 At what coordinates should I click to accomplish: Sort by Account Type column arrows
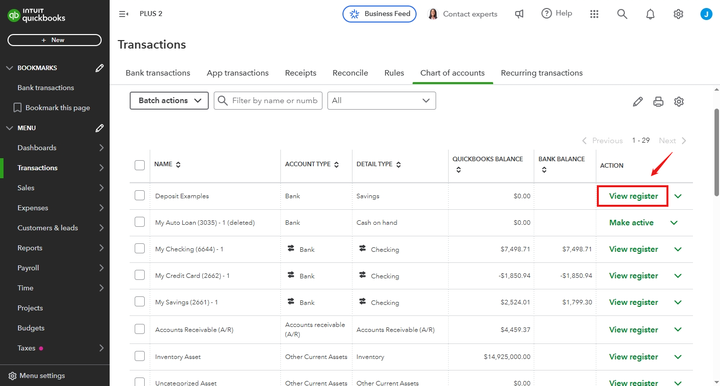point(337,165)
